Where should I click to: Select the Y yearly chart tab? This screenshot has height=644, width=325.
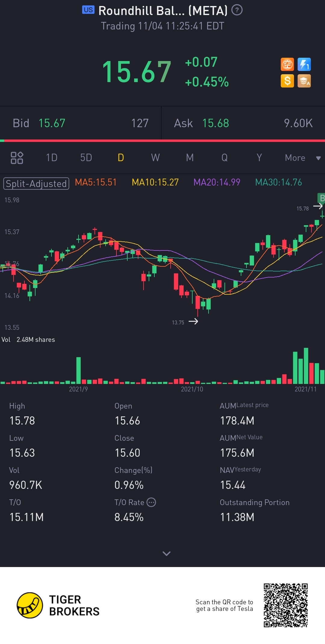click(x=259, y=158)
